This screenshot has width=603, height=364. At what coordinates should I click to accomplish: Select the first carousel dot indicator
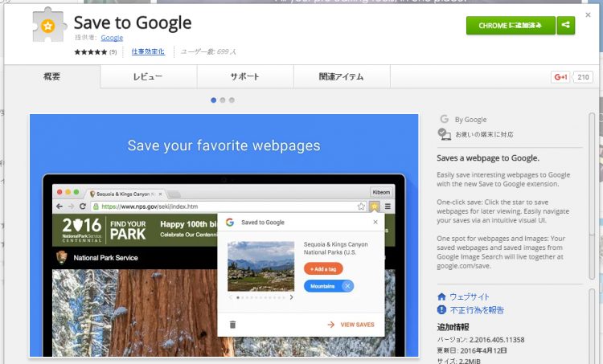pos(213,100)
